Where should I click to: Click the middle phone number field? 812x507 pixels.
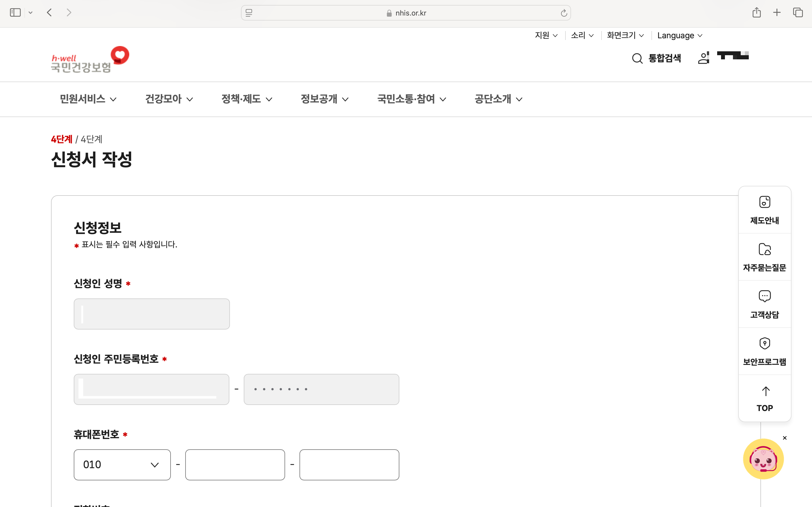235,465
